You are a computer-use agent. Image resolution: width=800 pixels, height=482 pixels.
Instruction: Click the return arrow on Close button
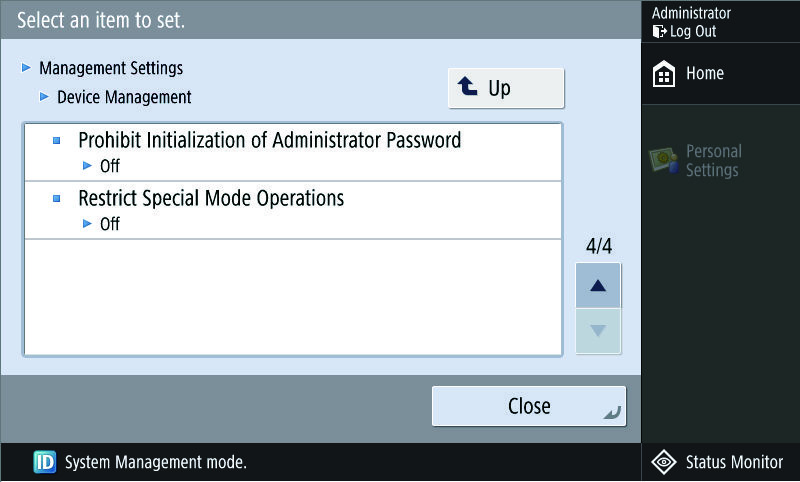[612, 413]
